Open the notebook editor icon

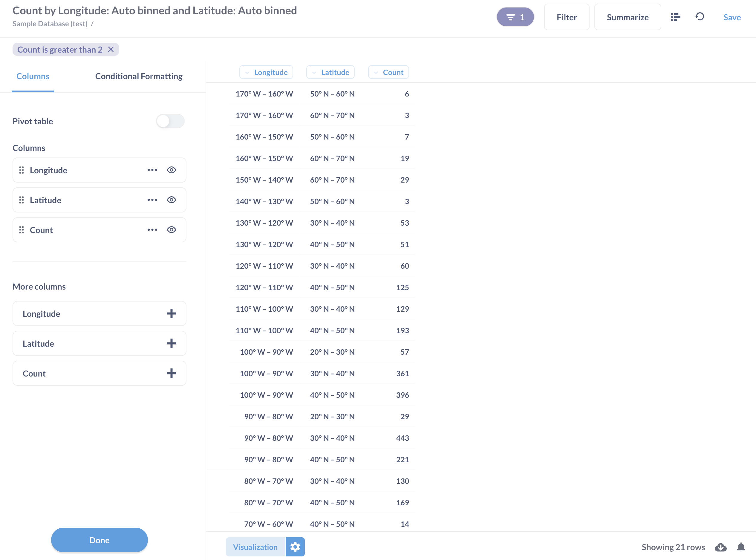(675, 17)
